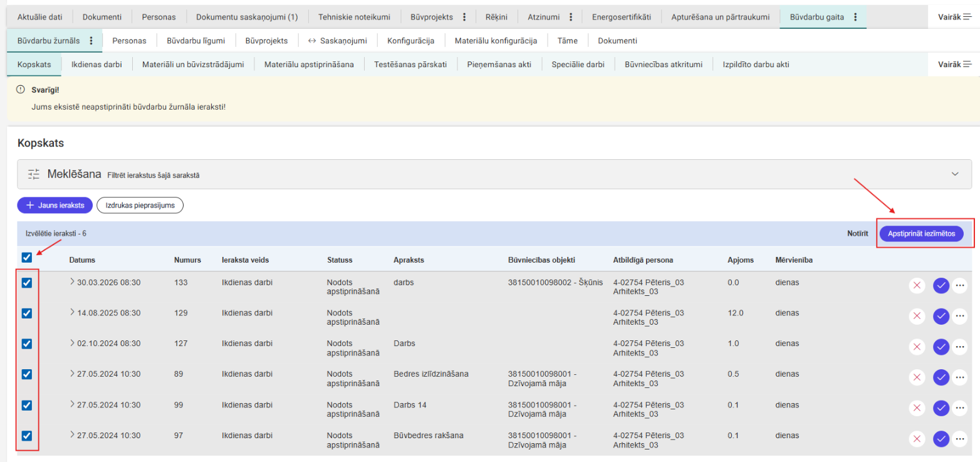Uncheck the checkbox for entry 99
The width and height of the screenshot is (980, 462).
27,405
